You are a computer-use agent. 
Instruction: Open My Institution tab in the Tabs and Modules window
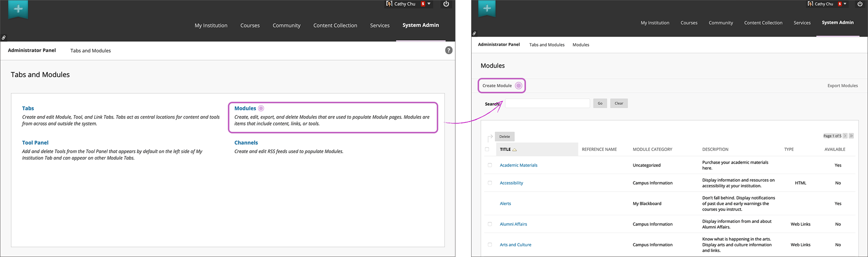[211, 25]
